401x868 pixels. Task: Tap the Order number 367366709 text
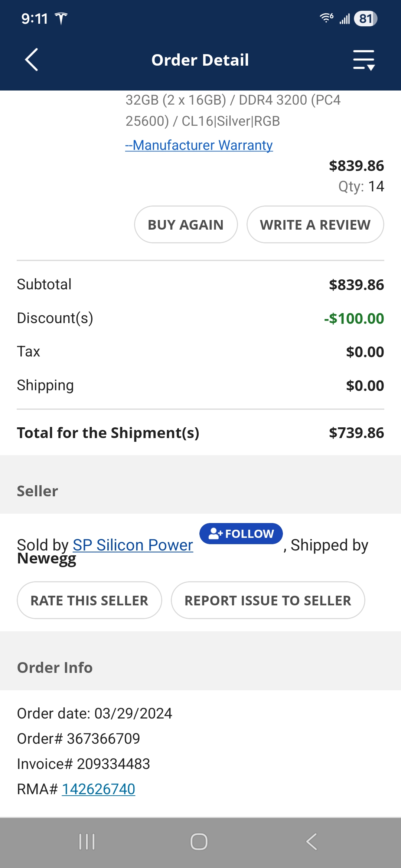[79, 739]
